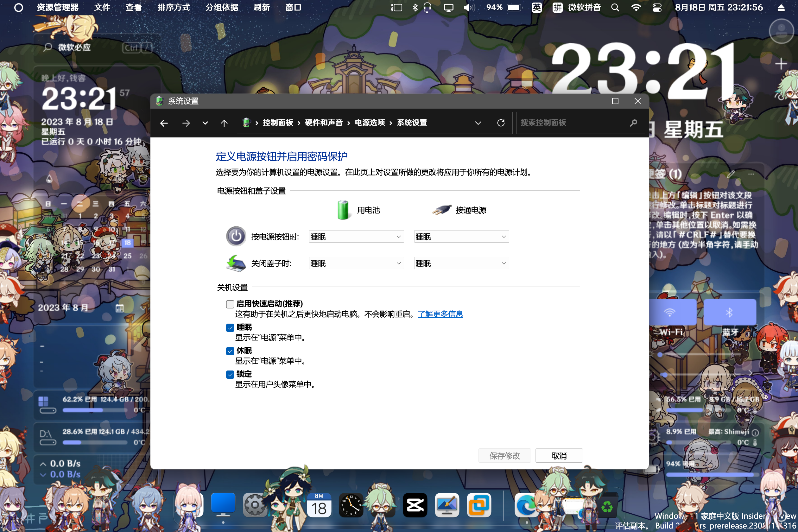Viewport: 798px width, 532px height.
Task: Click the circle logo in the menu bar
Action: point(19,8)
